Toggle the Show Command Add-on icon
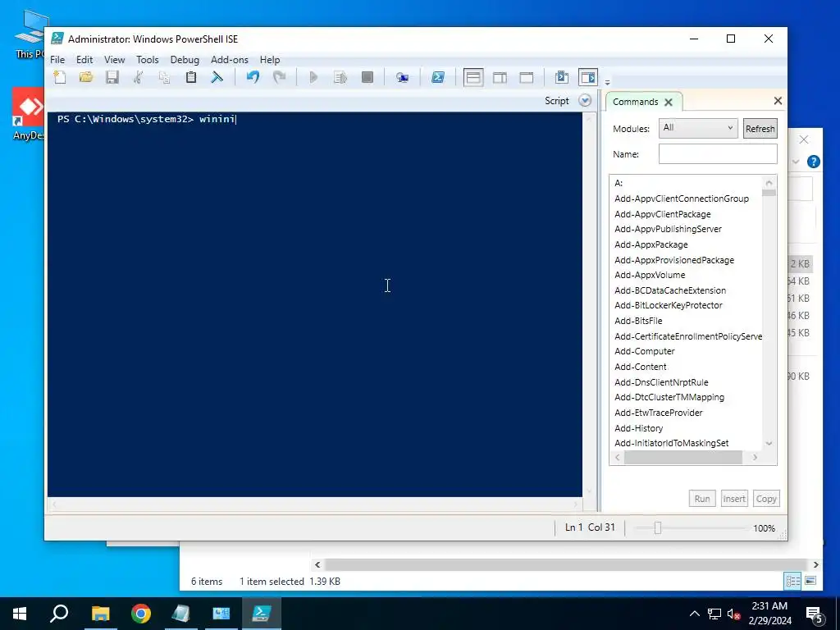This screenshot has height=630, width=840. click(x=587, y=78)
